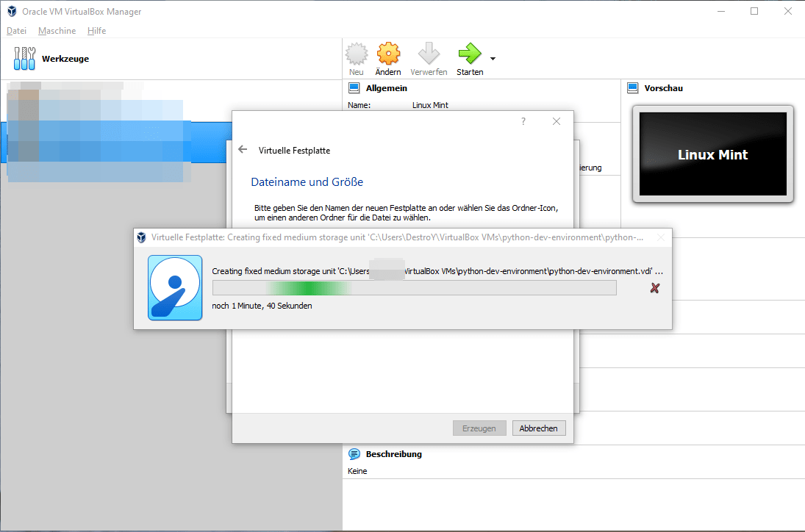Click the Linux Mint preview thumbnail
805x532 pixels.
point(712,154)
